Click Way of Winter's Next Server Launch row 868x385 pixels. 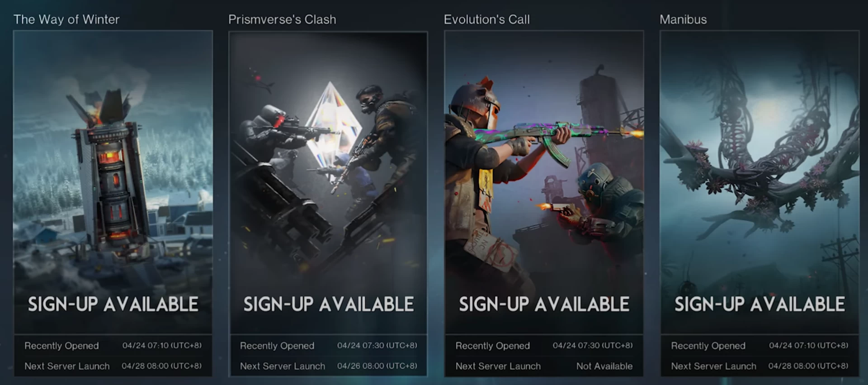(x=113, y=366)
